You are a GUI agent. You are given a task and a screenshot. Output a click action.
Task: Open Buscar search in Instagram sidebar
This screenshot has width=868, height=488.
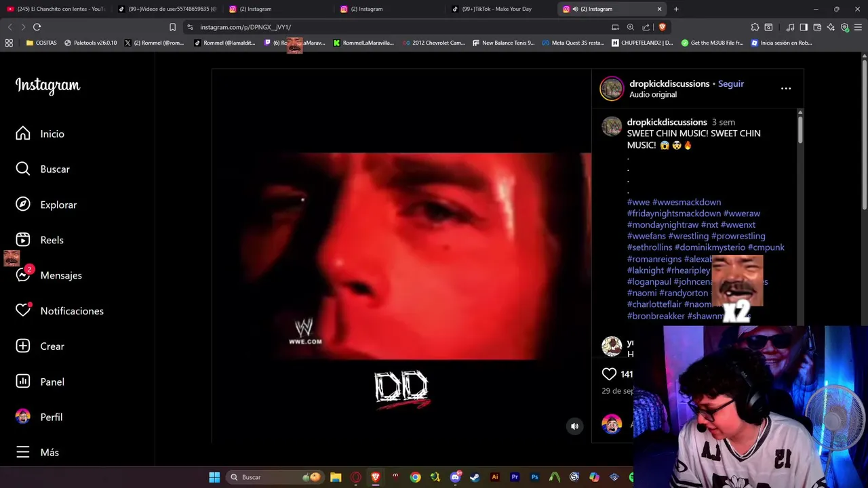(43, 169)
